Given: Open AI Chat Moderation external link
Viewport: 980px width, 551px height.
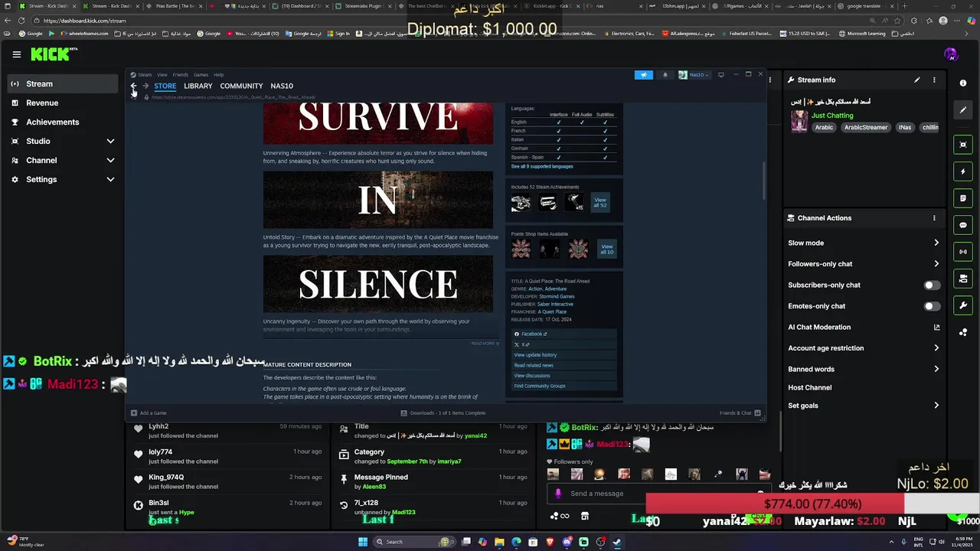Looking at the screenshot, I should tap(936, 327).
